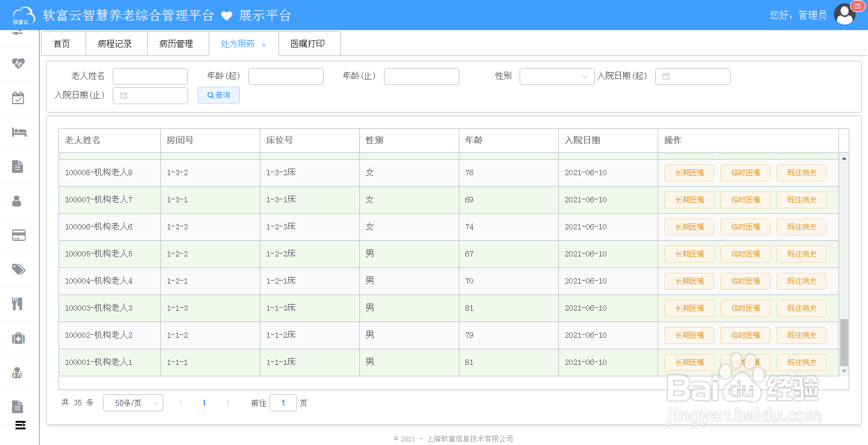This screenshot has height=445, width=868.
Task: Open the 病历管理 tab
Action: click(x=177, y=44)
